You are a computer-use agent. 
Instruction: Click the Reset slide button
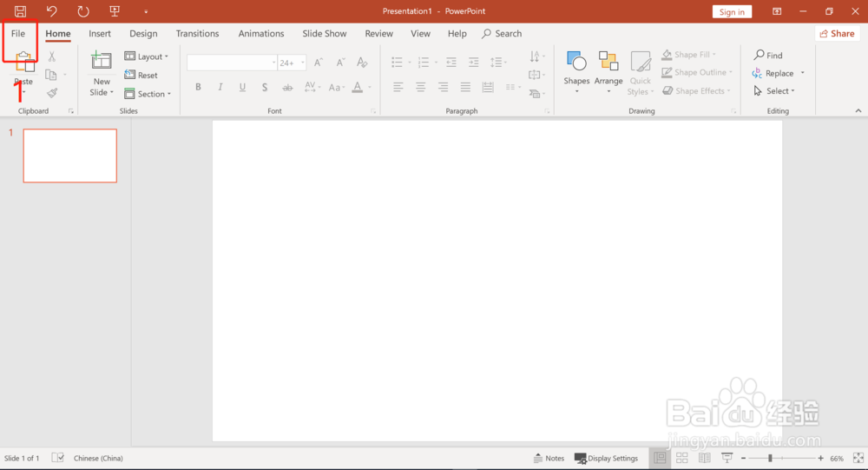tap(141, 75)
